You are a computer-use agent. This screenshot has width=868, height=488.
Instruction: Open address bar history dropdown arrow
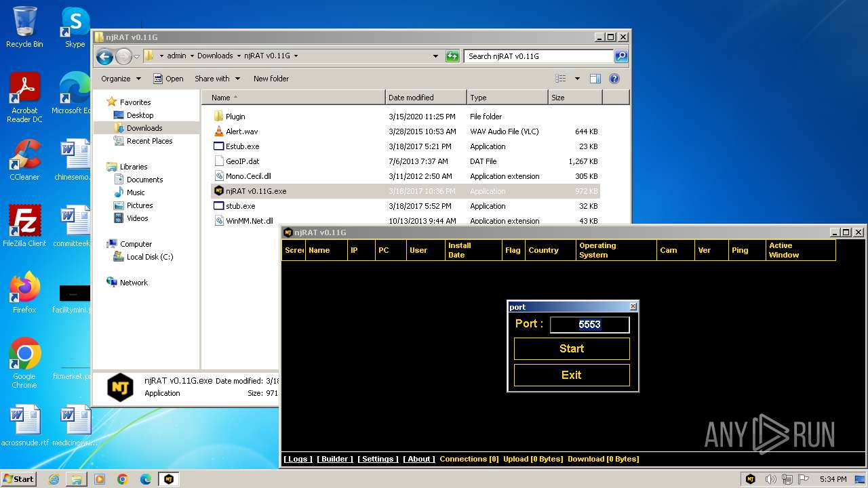[435, 56]
